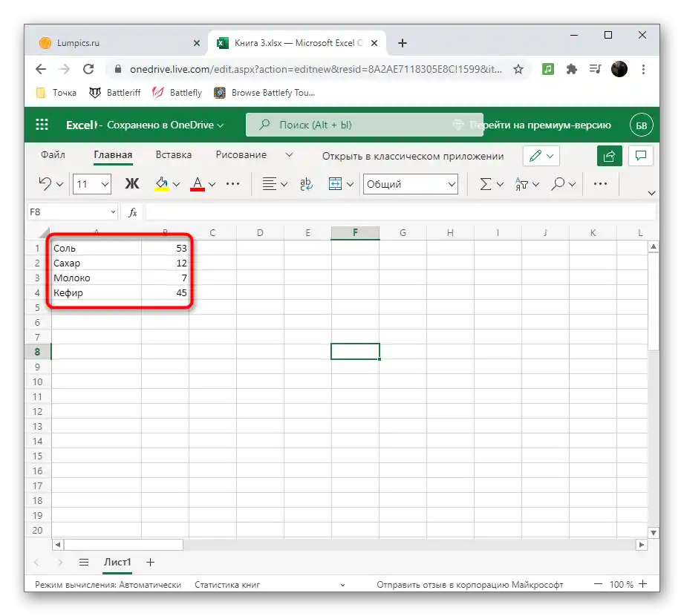Bookmark this page with the star
This screenshot has height=616, width=684.
point(518,69)
